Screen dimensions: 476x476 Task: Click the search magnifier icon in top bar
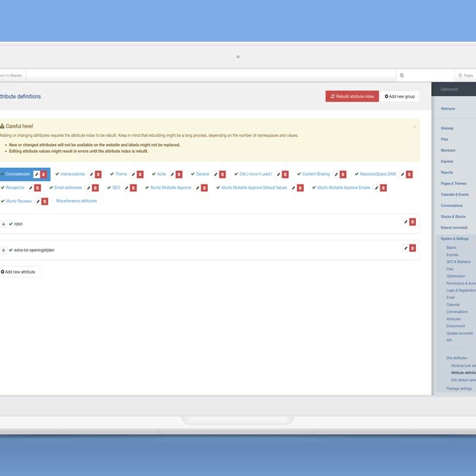tap(402, 76)
